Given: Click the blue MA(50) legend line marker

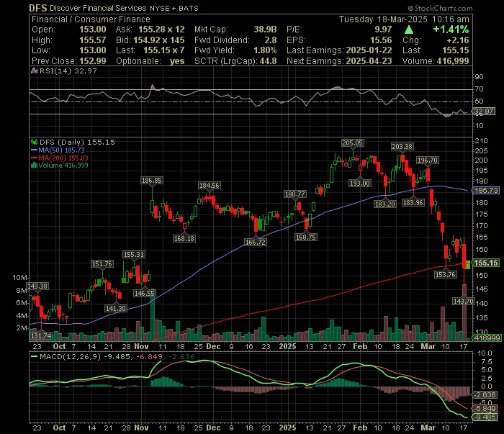Looking at the screenshot, I should pyautogui.click(x=34, y=150).
